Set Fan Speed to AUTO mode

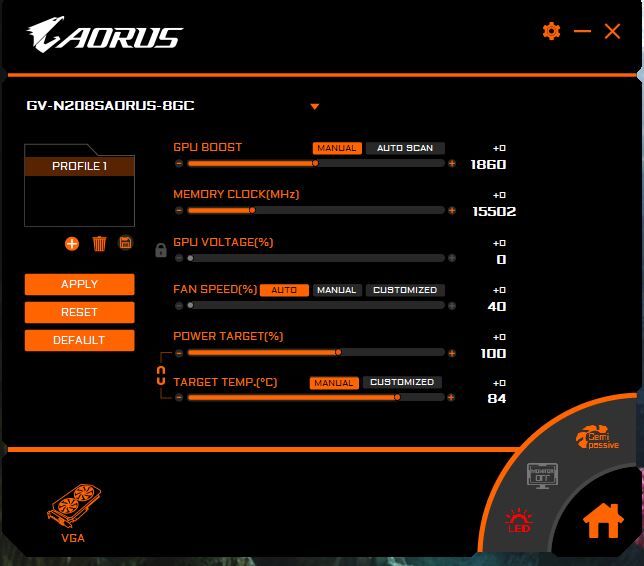pyautogui.click(x=284, y=290)
